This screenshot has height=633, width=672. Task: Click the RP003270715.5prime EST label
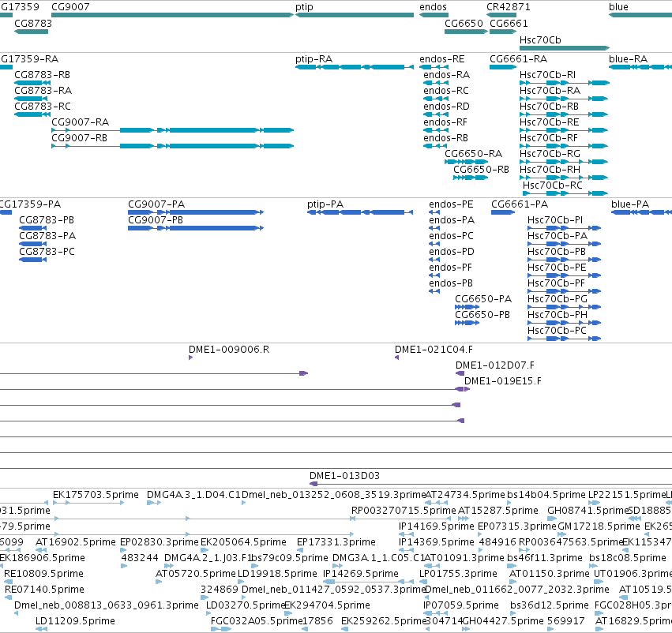tap(404, 511)
